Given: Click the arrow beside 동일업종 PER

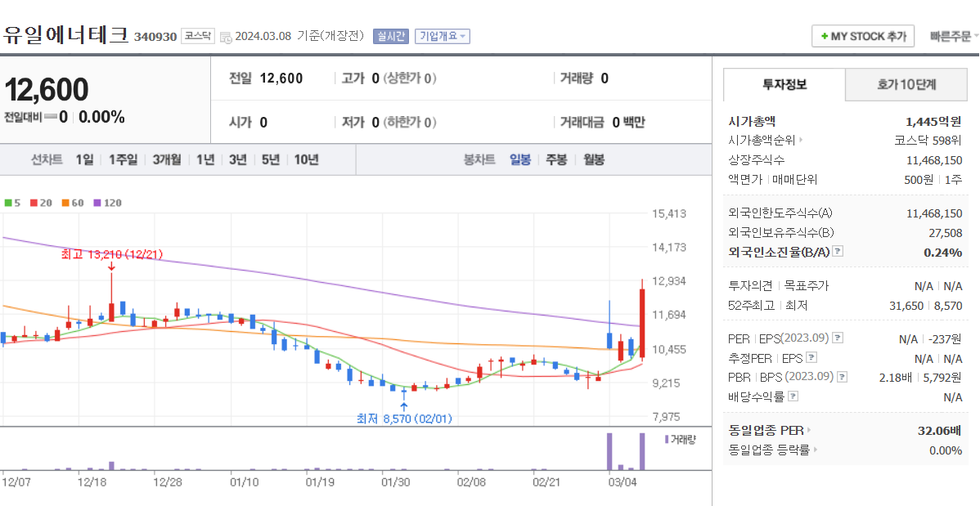Looking at the screenshot, I should (x=809, y=431).
